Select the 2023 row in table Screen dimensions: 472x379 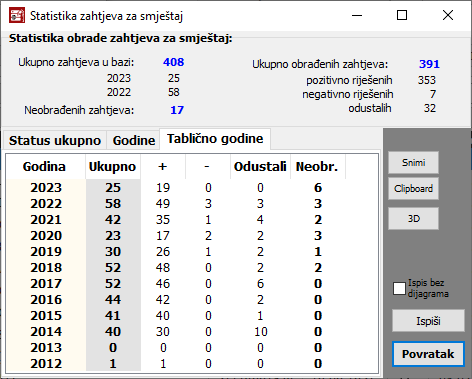click(x=192, y=188)
